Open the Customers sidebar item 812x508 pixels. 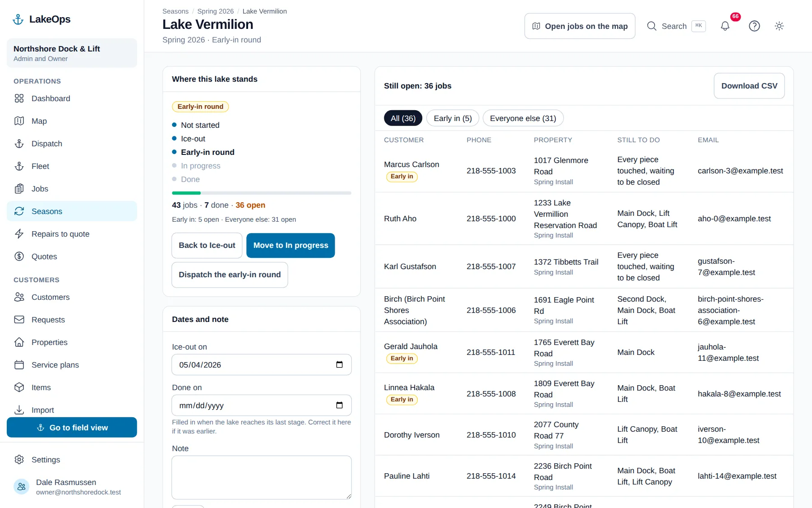pos(72,297)
